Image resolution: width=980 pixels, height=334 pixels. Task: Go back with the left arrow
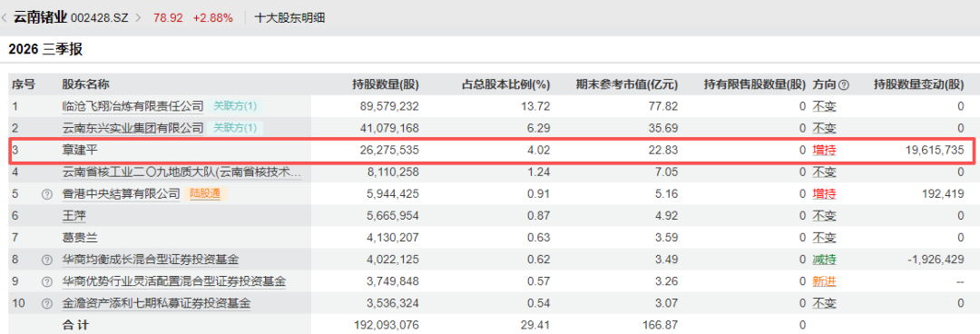(x=5, y=18)
